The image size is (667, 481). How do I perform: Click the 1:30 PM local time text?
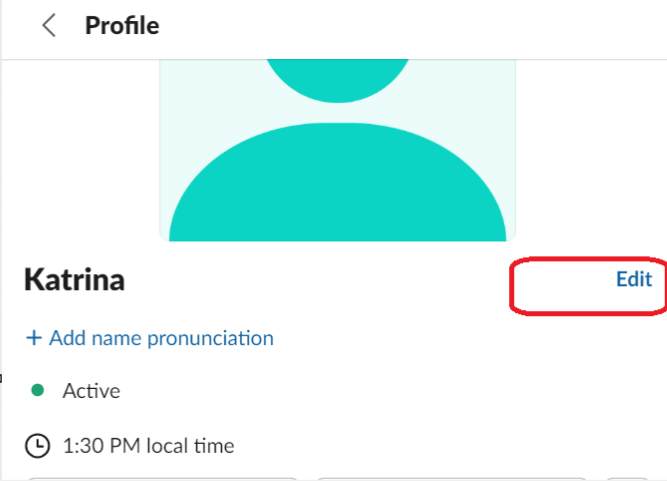click(148, 445)
